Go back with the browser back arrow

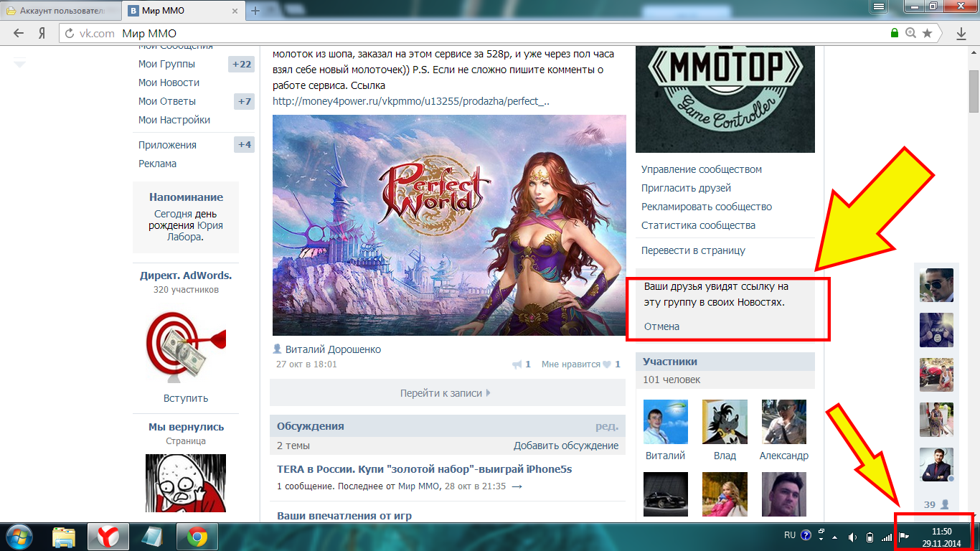(19, 33)
